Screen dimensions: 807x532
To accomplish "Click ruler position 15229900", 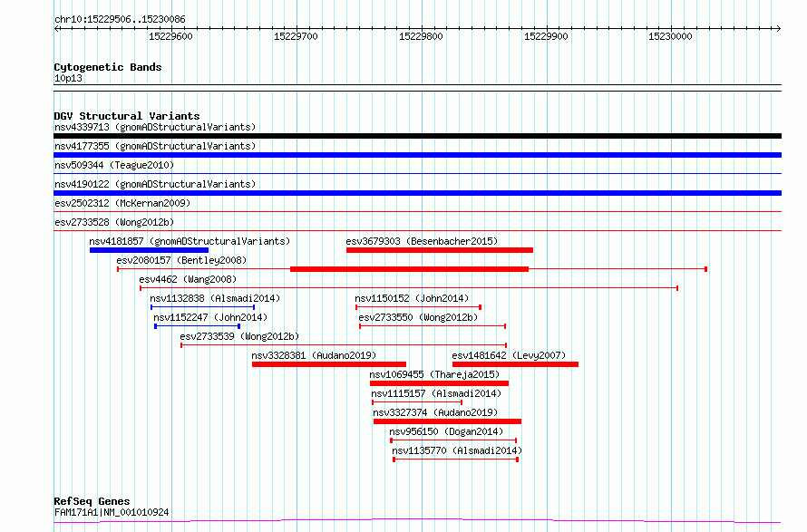I will point(546,36).
